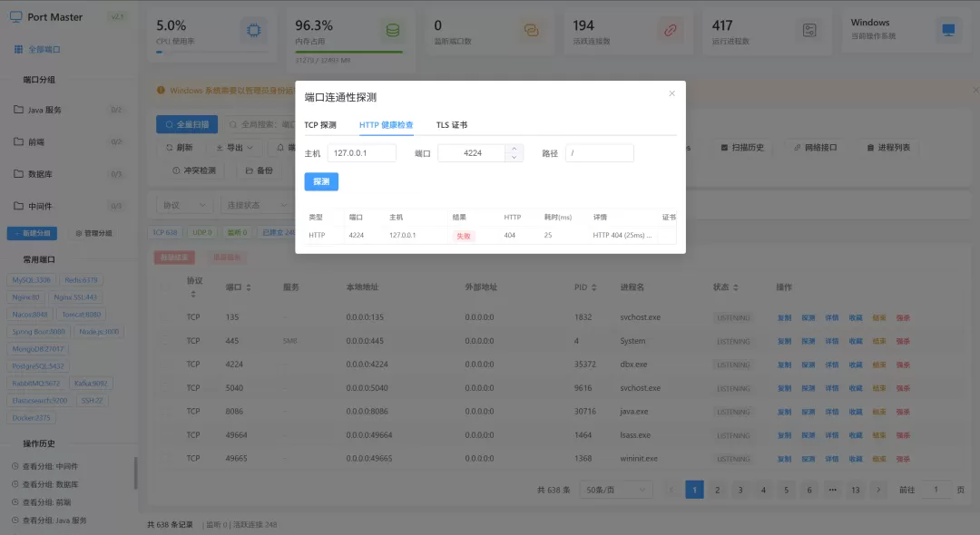Select the Nginx SSL:443 port tag
Screen dimensions: 980x535
pos(75,297)
